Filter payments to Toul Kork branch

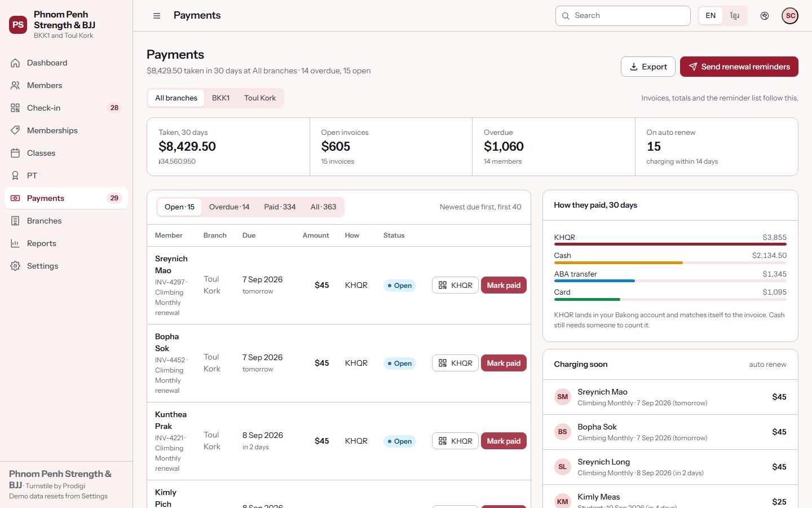pos(260,98)
